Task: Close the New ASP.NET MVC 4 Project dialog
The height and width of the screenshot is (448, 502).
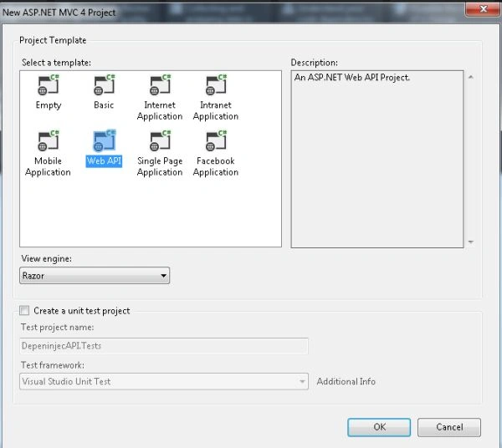Action: pos(483,9)
